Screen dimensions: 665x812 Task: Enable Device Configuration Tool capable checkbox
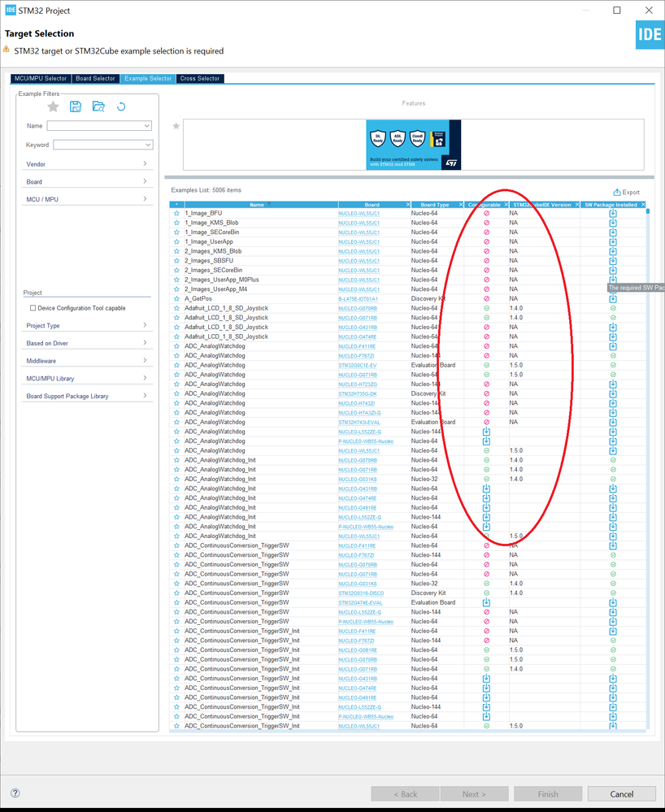click(33, 307)
